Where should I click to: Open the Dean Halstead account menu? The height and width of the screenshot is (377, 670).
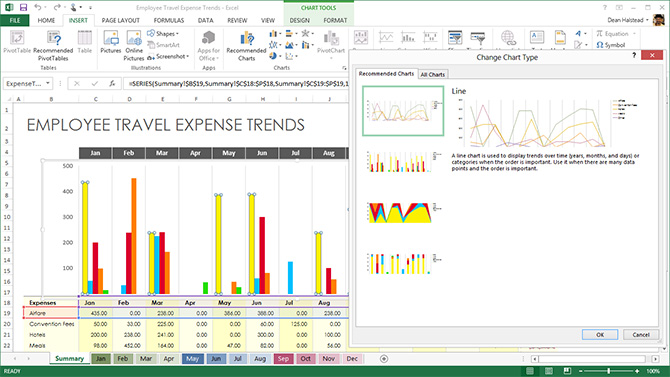point(628,20)
